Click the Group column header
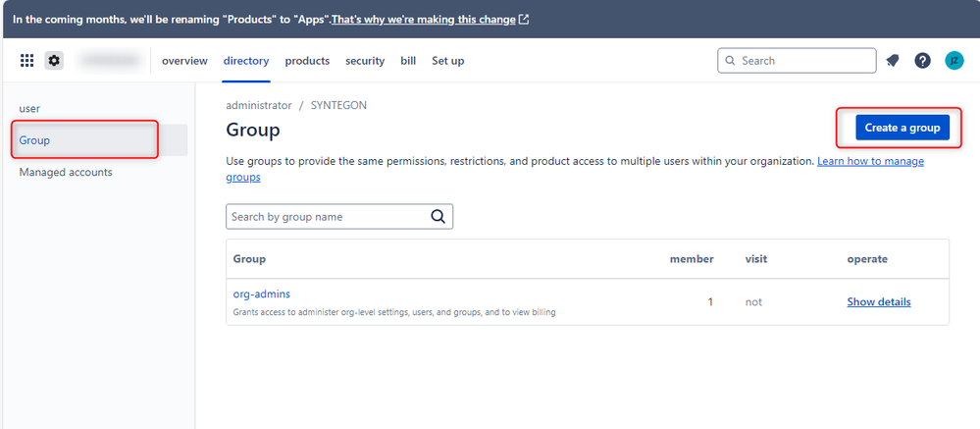This screenshot has height=429, width=980. pyautogui.click(x=249, y=259)
